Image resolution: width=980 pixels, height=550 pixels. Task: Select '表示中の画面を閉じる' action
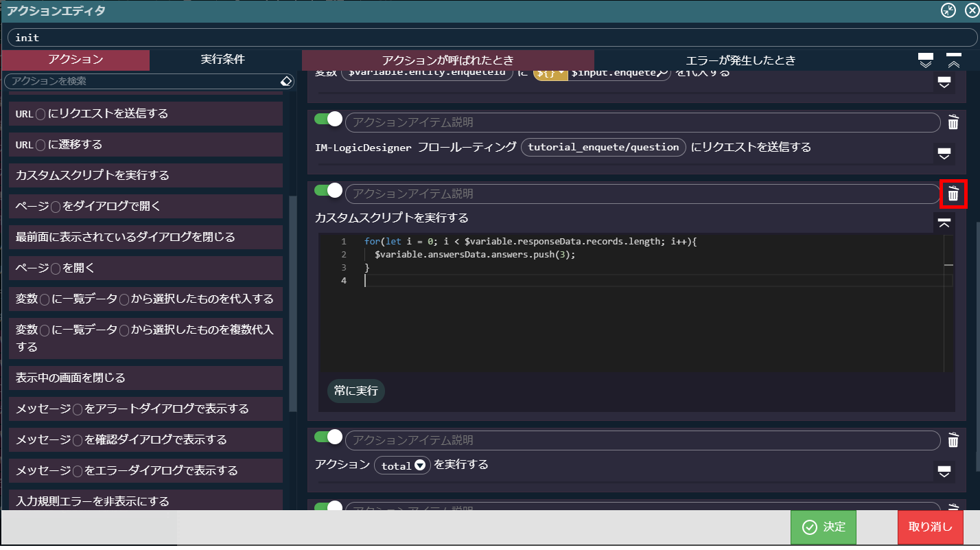click(146, 378)
